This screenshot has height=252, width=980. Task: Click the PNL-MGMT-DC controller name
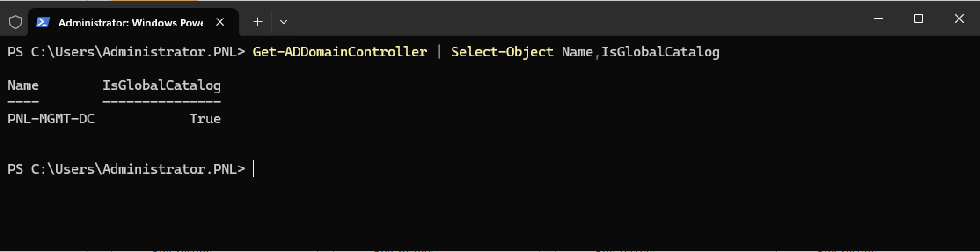[x=51, y=119]
